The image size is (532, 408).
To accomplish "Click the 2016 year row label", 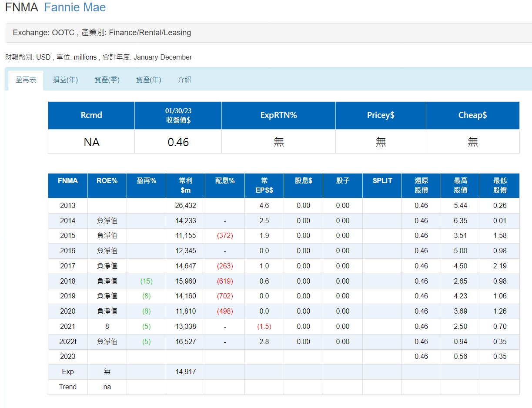I will pyautogui.click(x=68, y=251).
